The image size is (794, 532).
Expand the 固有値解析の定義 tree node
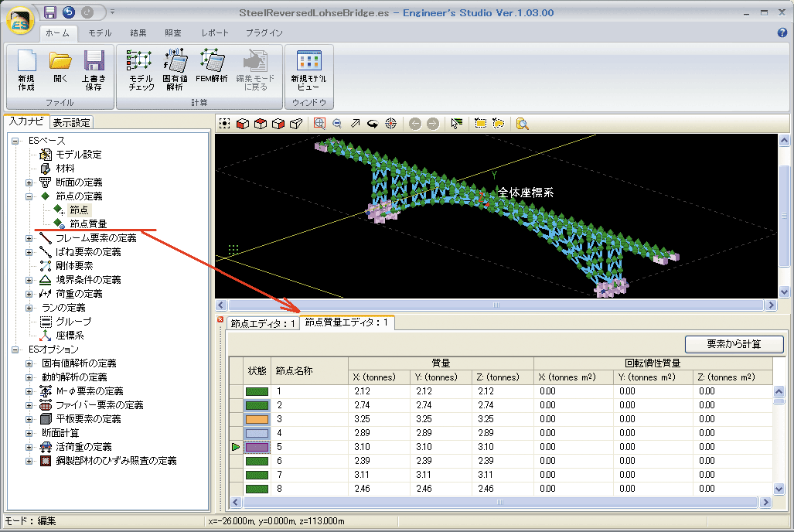point(29,363)
